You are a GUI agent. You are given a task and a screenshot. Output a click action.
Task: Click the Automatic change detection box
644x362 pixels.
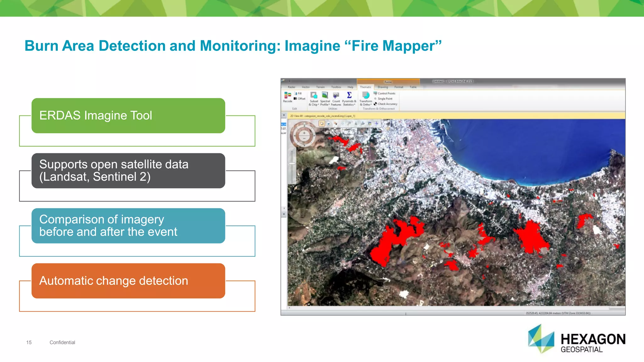tap(128, 281)
